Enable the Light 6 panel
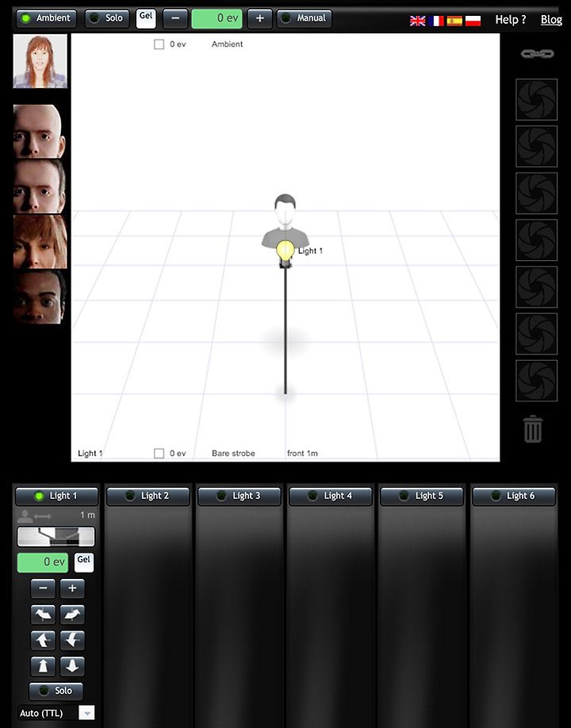This screenshot has height=728, width=571. click(514, 496)
